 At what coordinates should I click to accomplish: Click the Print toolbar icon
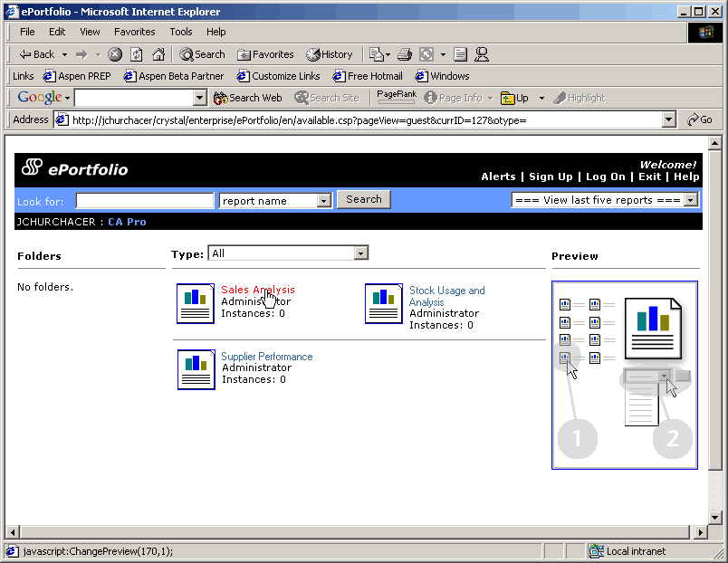[405, 54]
